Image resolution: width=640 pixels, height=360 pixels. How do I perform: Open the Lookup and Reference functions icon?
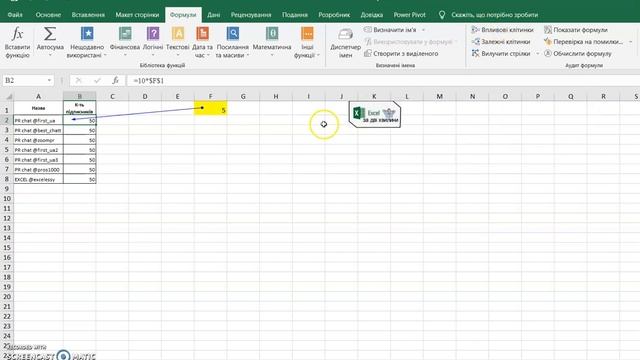[233, 34]
